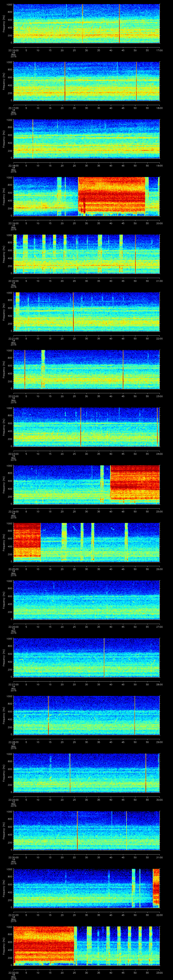Select the spectrogram panel starting at 22:19:00

[87, 196]
